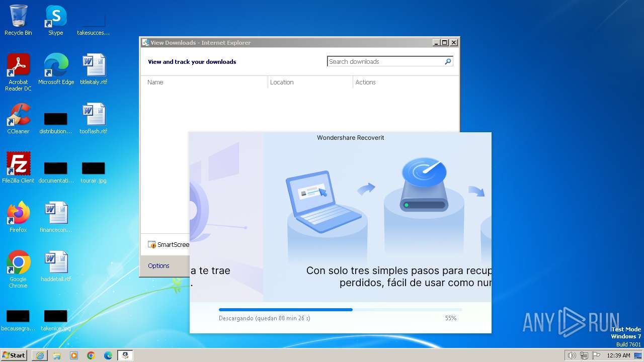Click the 12:39 AM taskbar clock
The width and height of the screenshot is (644, 362).
coord(618,355)
